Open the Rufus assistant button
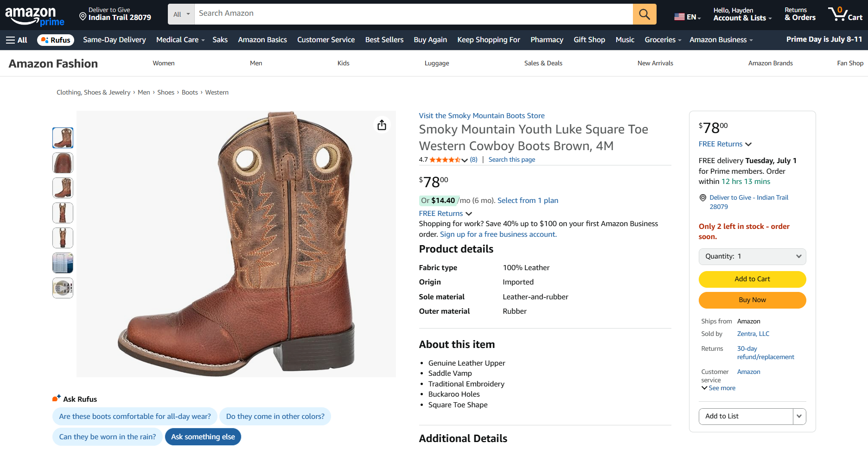 [x=56, y=40]
